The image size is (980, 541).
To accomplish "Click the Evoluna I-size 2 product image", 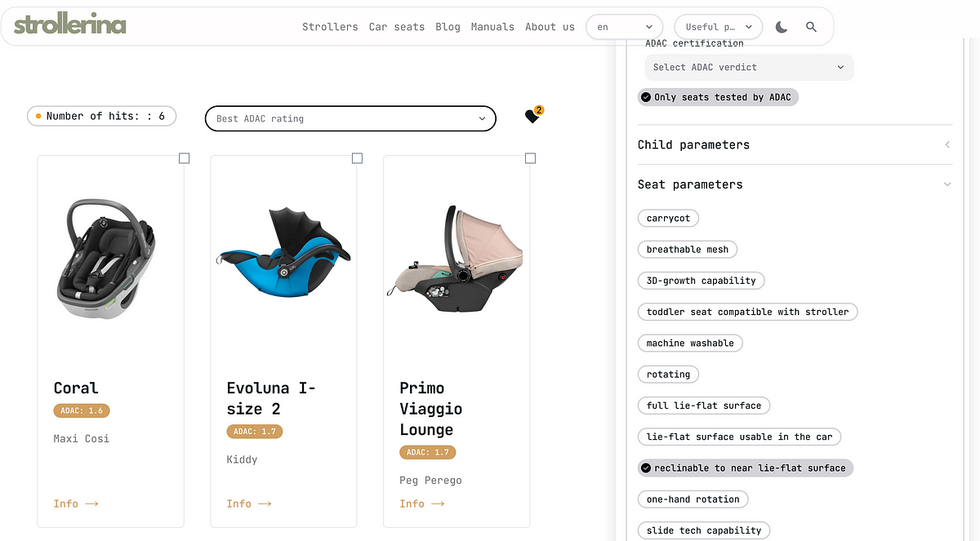I will tap(283, 249).
